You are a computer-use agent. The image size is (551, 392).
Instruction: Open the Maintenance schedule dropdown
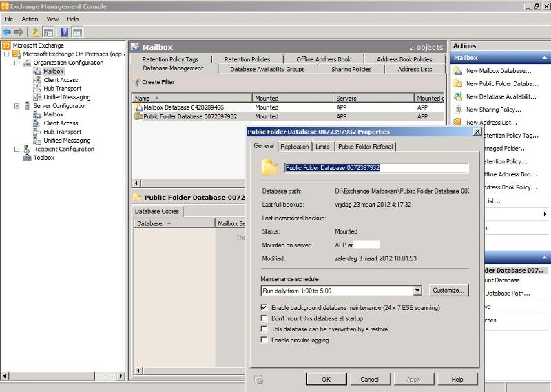click(417, 291)
